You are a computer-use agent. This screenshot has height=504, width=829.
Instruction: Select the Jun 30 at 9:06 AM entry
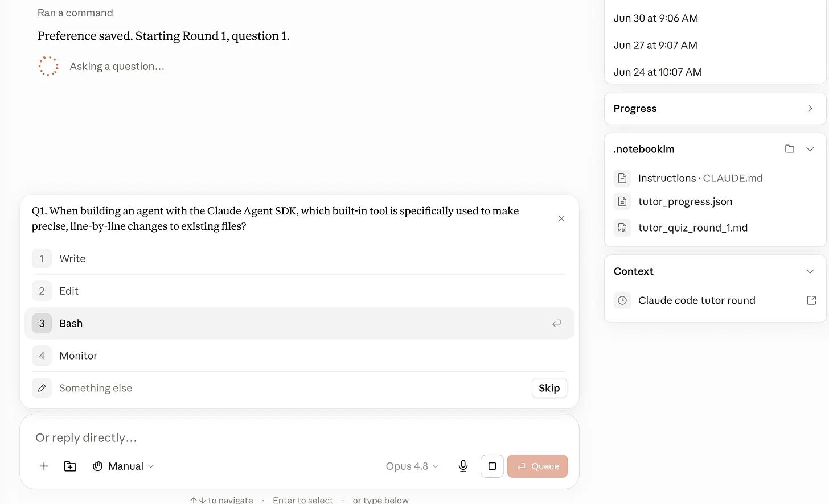[x=656, y=18]
